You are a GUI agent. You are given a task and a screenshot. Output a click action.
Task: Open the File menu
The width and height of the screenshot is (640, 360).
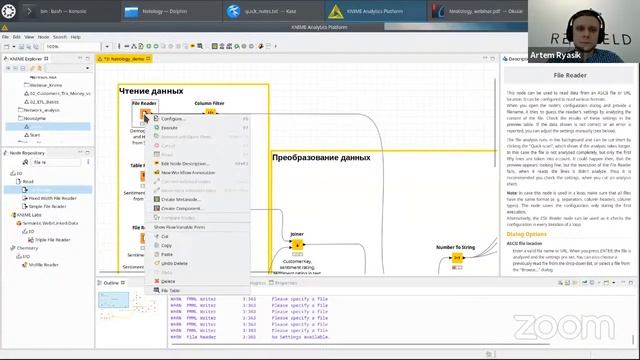[x=5, y=37]
